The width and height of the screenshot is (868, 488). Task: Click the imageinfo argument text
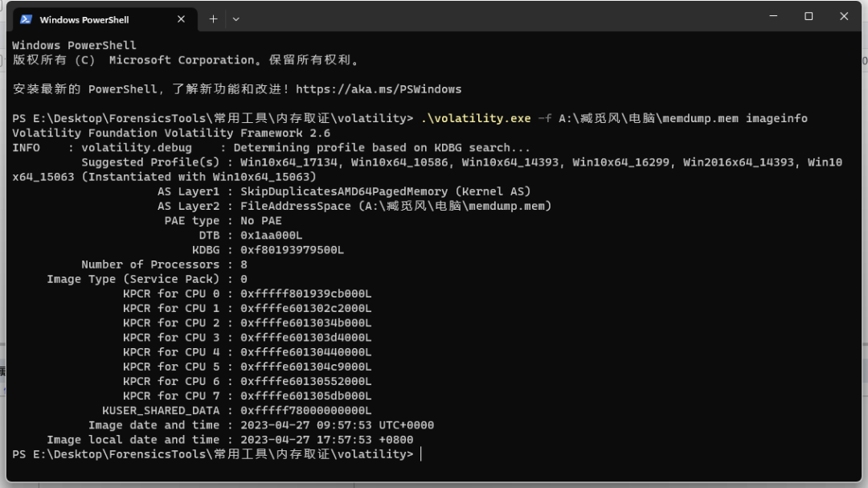click(776, 118)
